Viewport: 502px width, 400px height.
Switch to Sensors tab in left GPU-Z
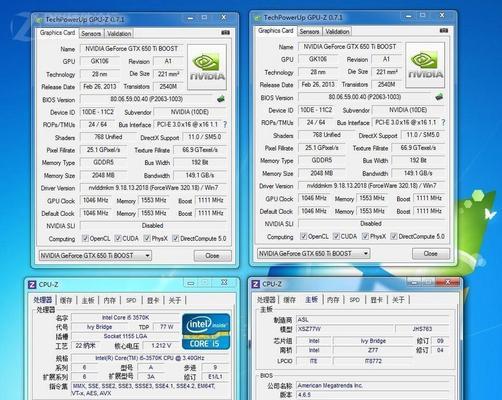[91, 34]
